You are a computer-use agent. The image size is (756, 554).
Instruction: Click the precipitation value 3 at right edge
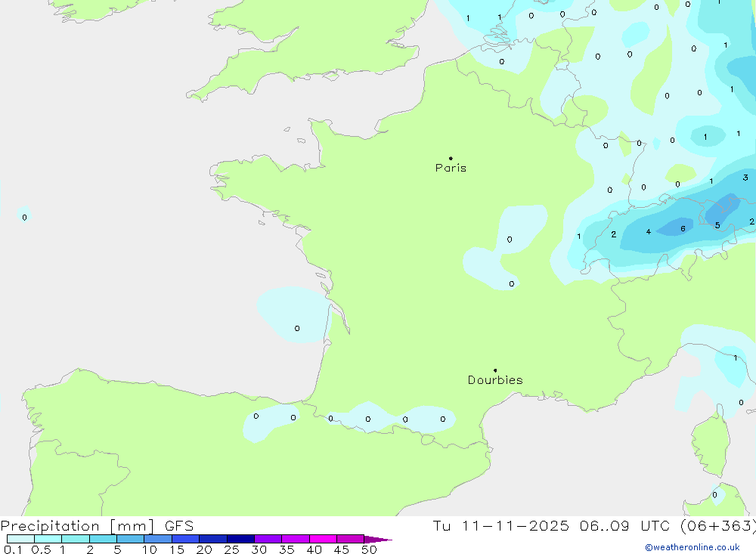click(745, 178)
